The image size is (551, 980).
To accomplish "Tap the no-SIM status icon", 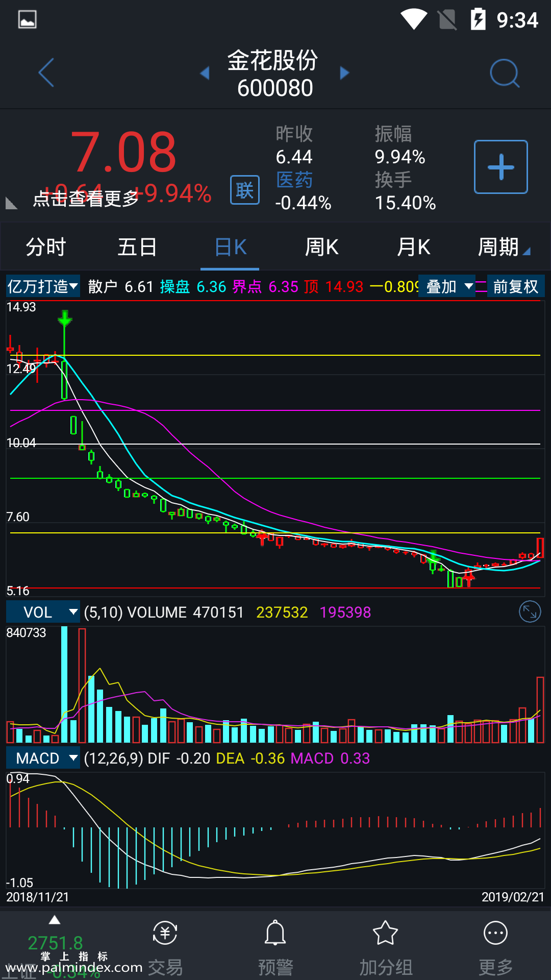I will tap(447, 19).
